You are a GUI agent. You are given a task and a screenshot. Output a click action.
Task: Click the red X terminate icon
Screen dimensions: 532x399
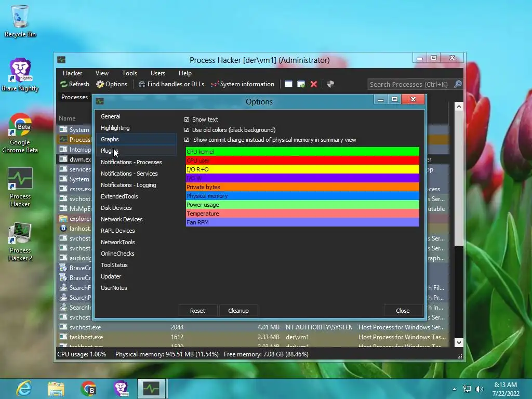[x=313, y=84]
